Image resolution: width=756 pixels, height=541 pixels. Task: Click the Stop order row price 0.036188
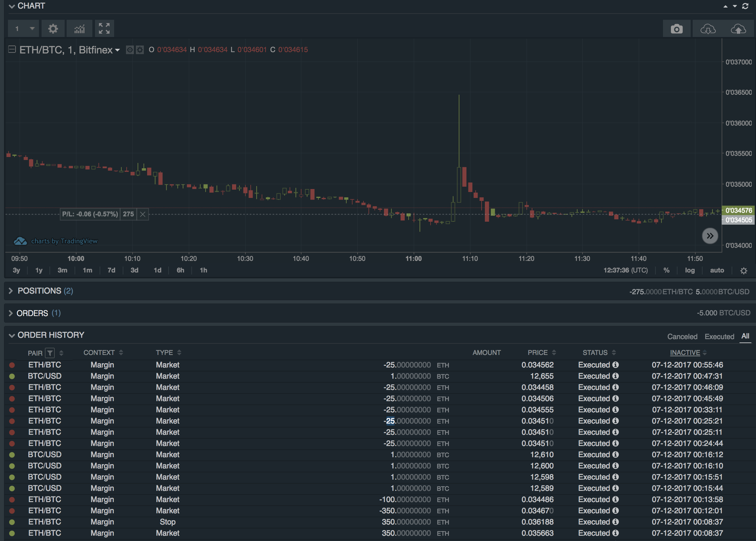(x=538, y=522)
